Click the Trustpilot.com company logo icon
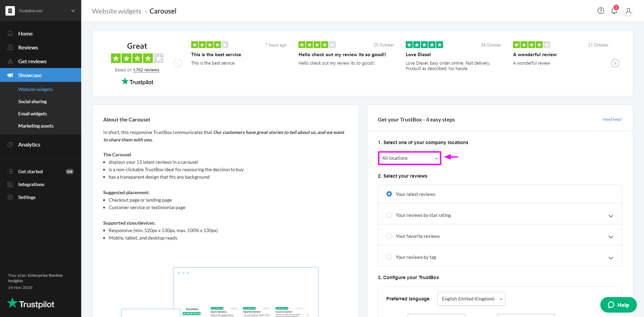 [x=10, y=11]
